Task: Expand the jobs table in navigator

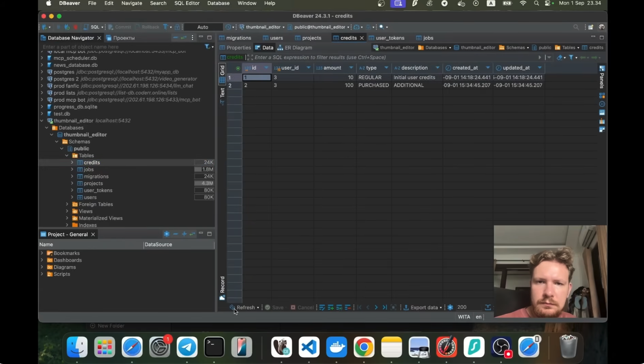Action: click(72, 170)
